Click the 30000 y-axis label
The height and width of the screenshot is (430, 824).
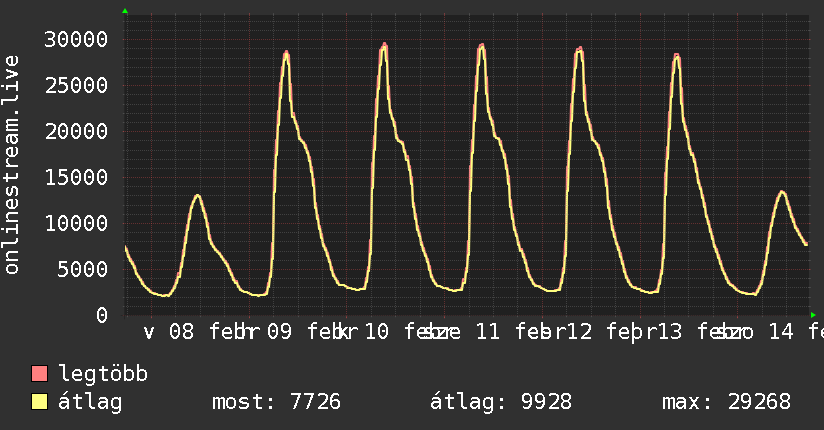(x=76, y=39)
